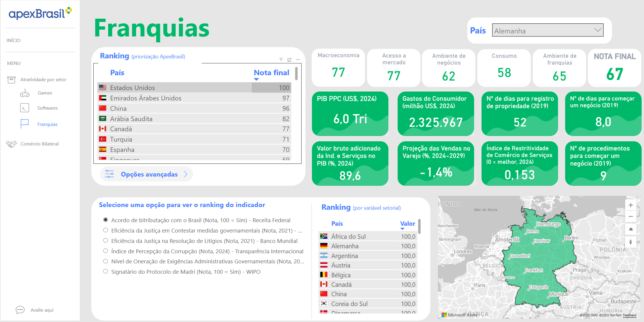The width and height of the screenshot is (644, 322).
Task: Open Atratividade por setor menu item
Action: coord(43,79)
